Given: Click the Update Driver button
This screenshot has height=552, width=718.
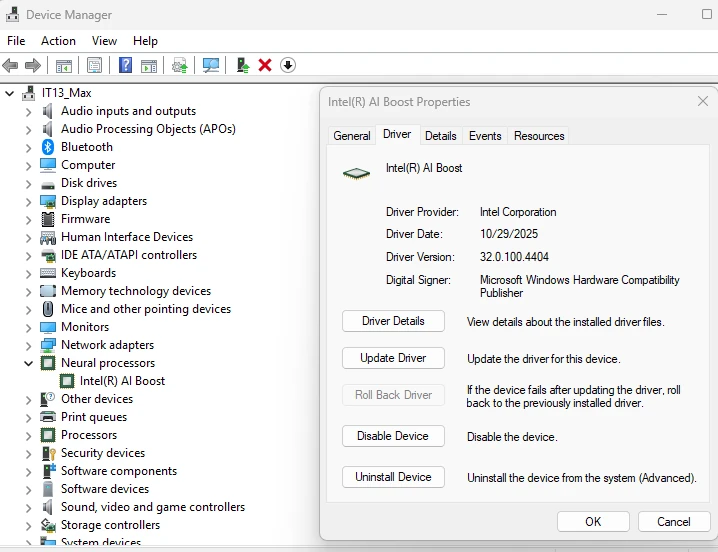Looking at the screenshot, I should tap(393, 358).
